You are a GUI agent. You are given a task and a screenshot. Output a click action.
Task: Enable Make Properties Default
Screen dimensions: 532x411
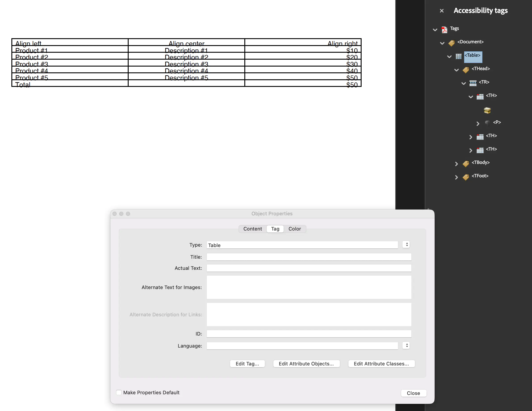coord(119,392)
